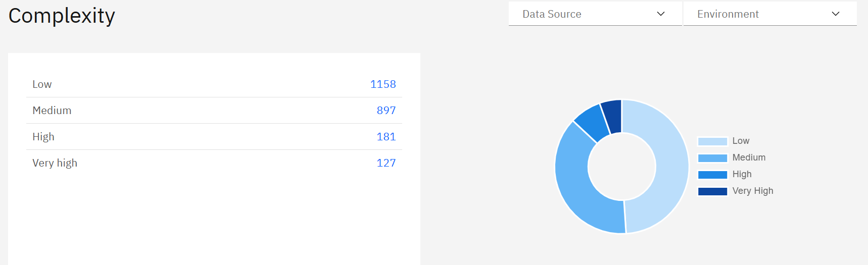Click the Medium legend label text
The width and height of the screenshot is (868, 265).
tap(749, 157)
